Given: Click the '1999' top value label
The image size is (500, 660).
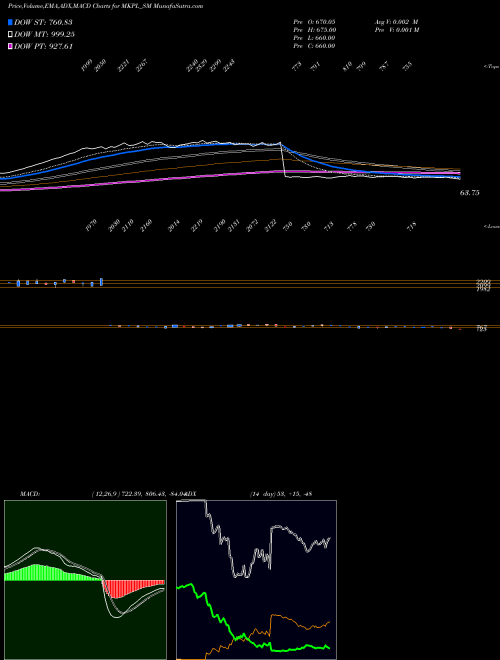Looking at the screenshot, I should pos(87,66).
